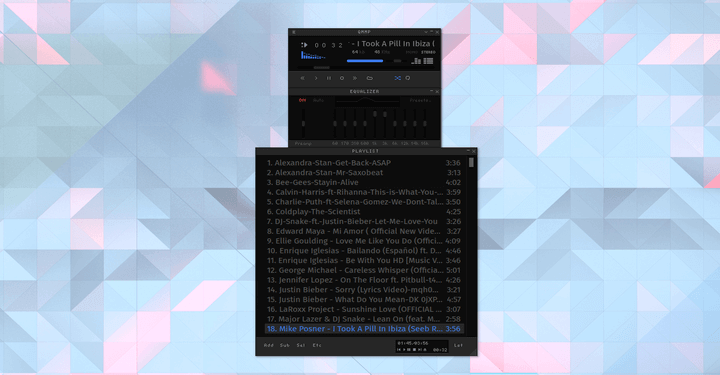The width and height of the screenshot is (720, 375).
Task: Click the seek position bar under visualization
Action: (366, 67)
